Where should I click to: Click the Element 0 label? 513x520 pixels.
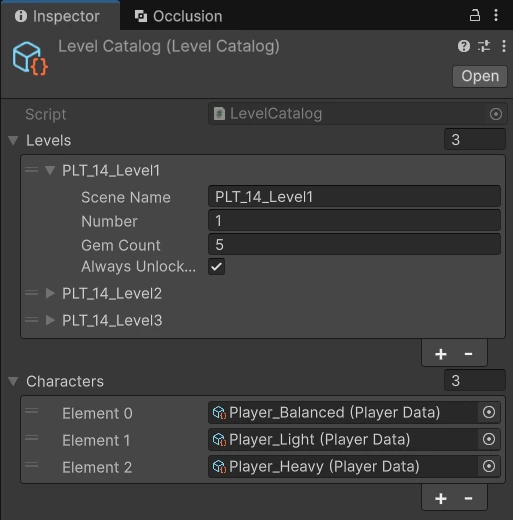point(97,413)
